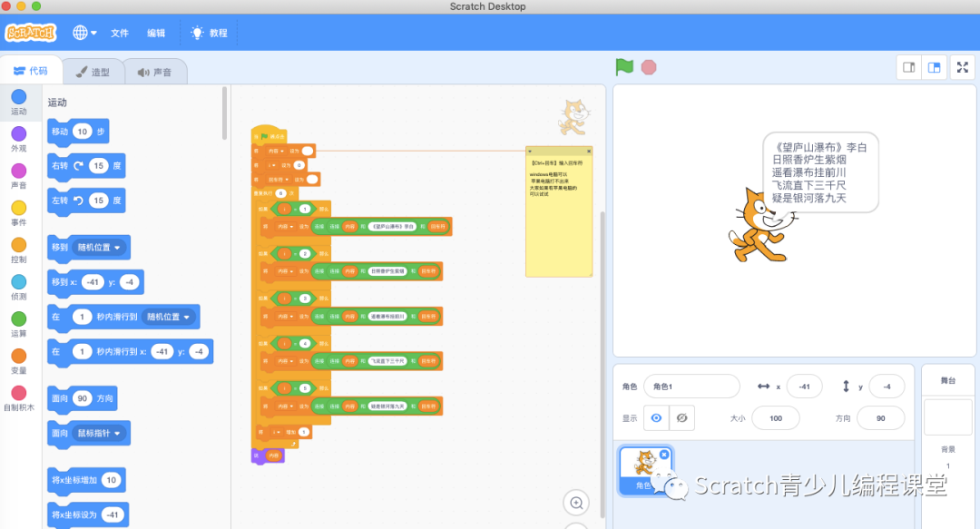Image resolution: width=980 pixels, height=529 pixels.
Task: Enter fullscreen stage mode
Action: [962, 66]
